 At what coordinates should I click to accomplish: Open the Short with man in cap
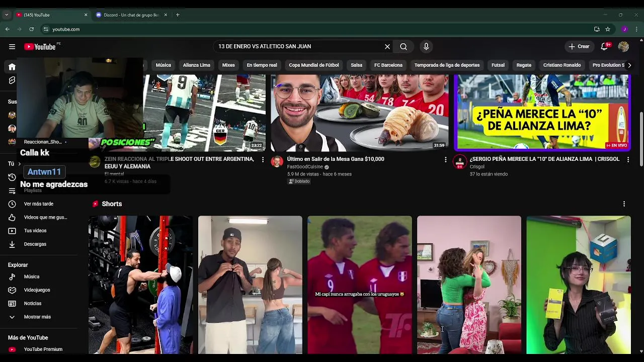[x=250, y=285]
